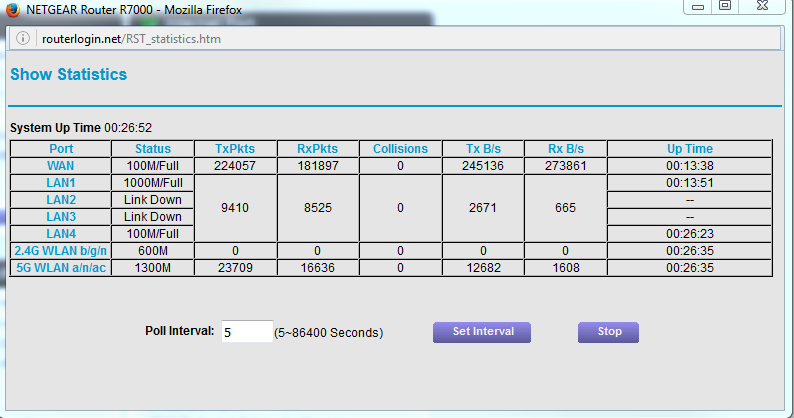The height and width of the screenshot is (418, 794).
Task: Click the site information icon in the address bar
Action: (x=23, y=39)
